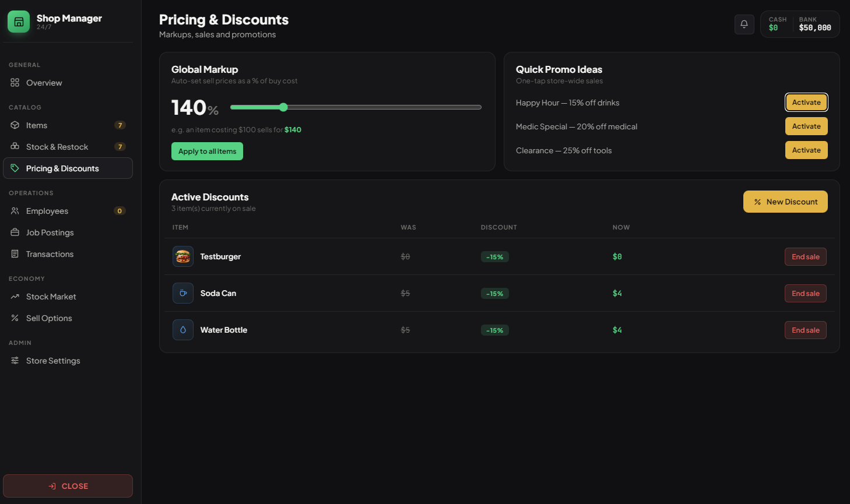
Task: Create a New Discount
Action: pyautogui.click(x=785, y=202)
